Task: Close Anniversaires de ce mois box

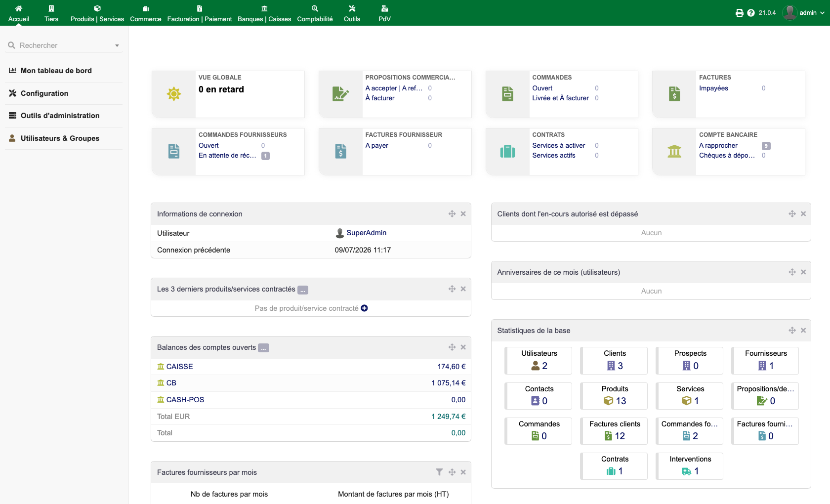Action: (803, 272)
